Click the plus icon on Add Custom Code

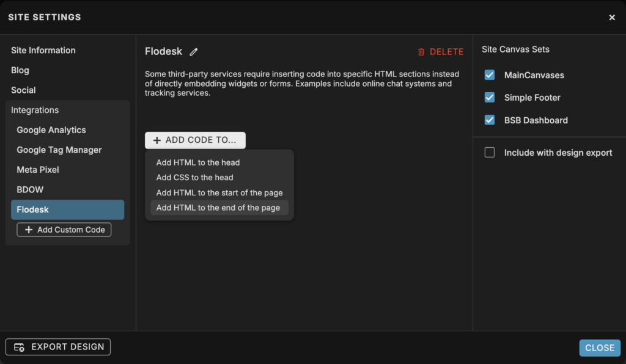pos(29,230)
